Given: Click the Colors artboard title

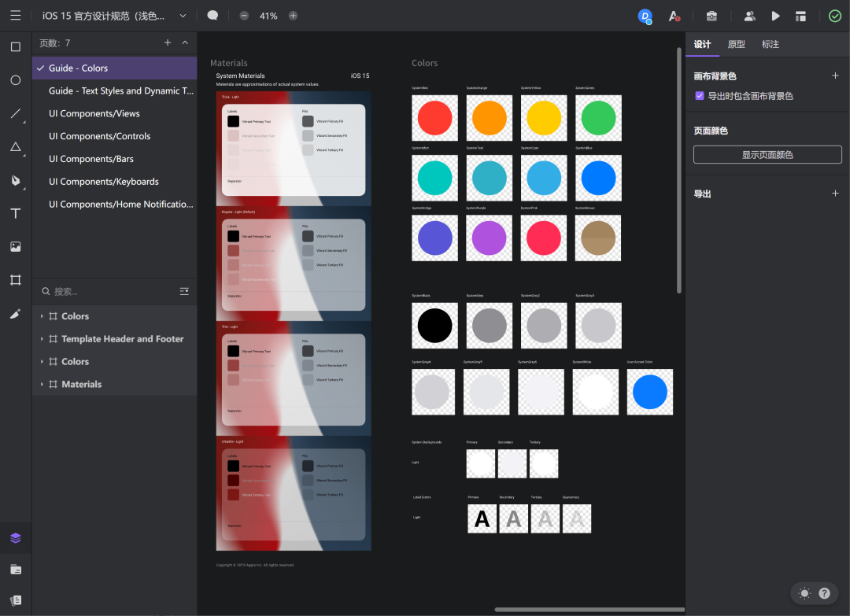Looking at the screenshot, I should pos(424,63).
